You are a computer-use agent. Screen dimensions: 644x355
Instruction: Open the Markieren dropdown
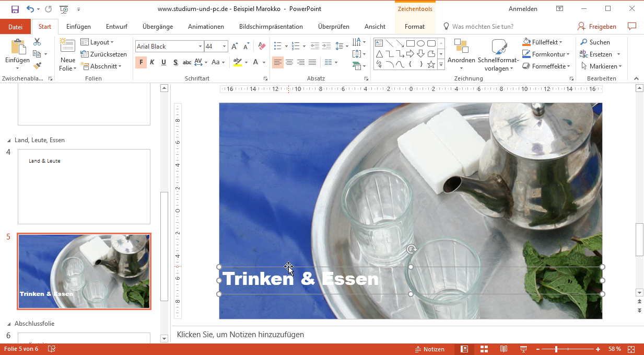(x=601, y=66)
